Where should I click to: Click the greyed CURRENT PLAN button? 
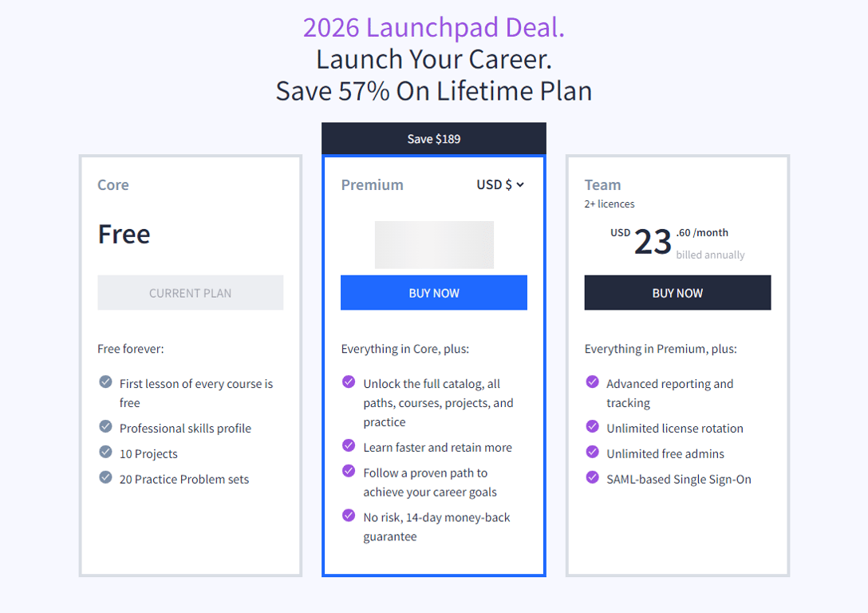(x=191, y=292)
